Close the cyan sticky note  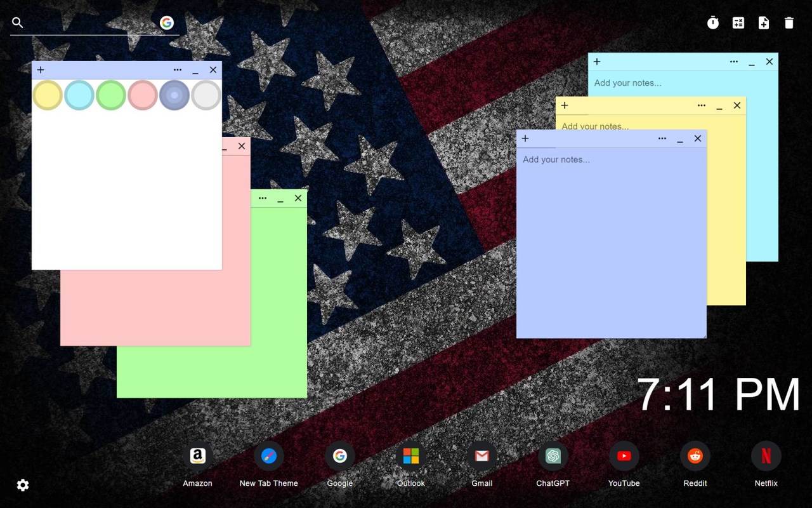769,62
